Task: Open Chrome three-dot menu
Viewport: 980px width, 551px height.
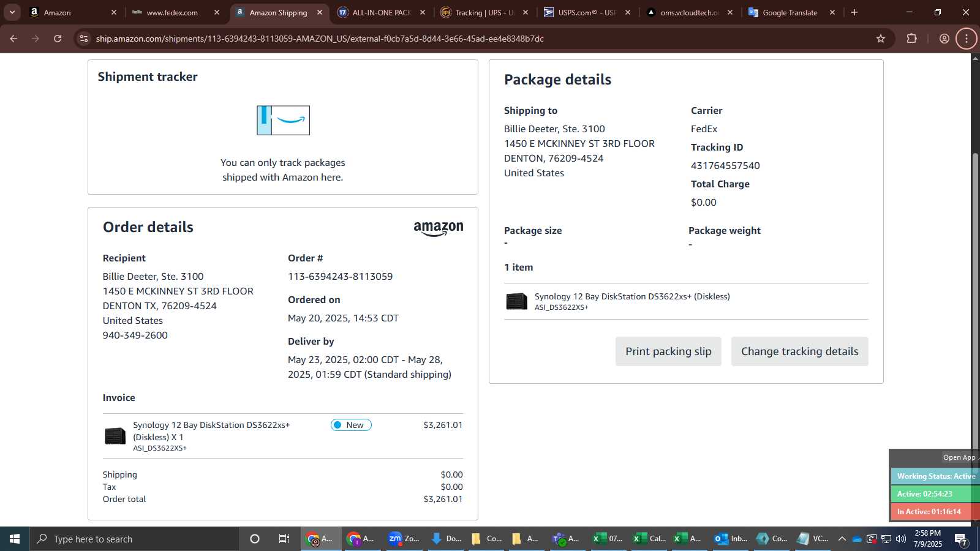Action: (x=967, y=39)
